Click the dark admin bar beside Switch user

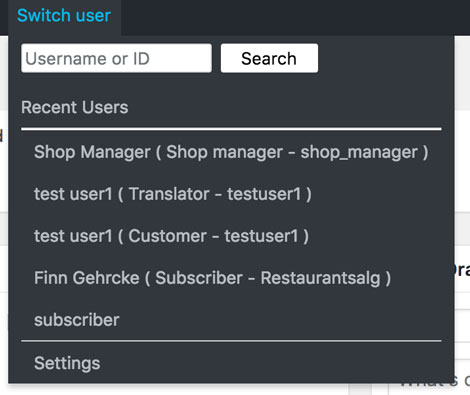click(x=295, y=17)
